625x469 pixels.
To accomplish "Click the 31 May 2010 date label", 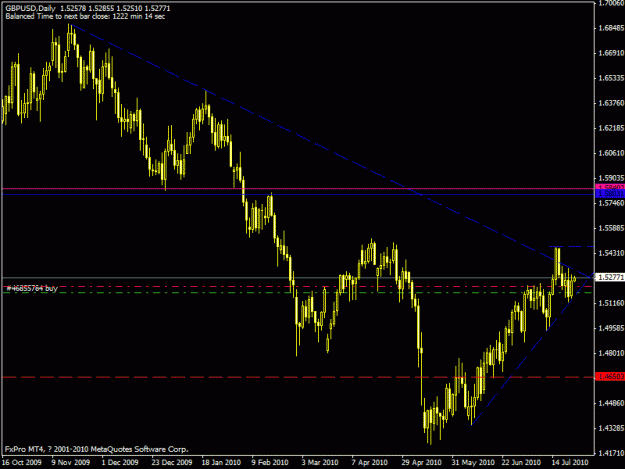I will point(473,463).
